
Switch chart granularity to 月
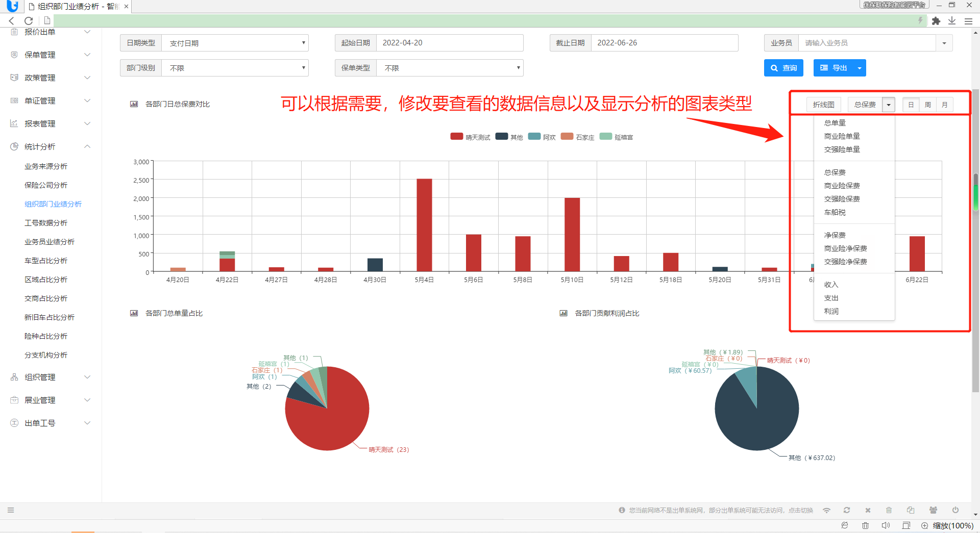[x=945, y=105]
